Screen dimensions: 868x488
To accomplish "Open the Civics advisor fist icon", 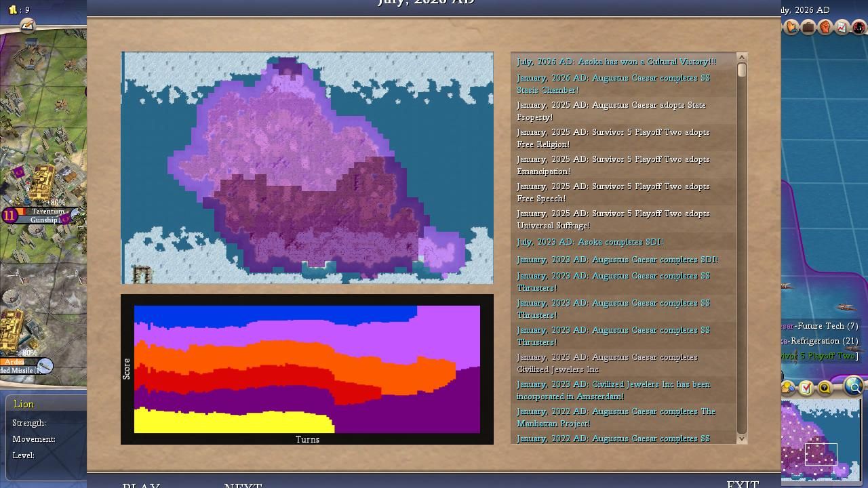I will (x=825, y=27).
